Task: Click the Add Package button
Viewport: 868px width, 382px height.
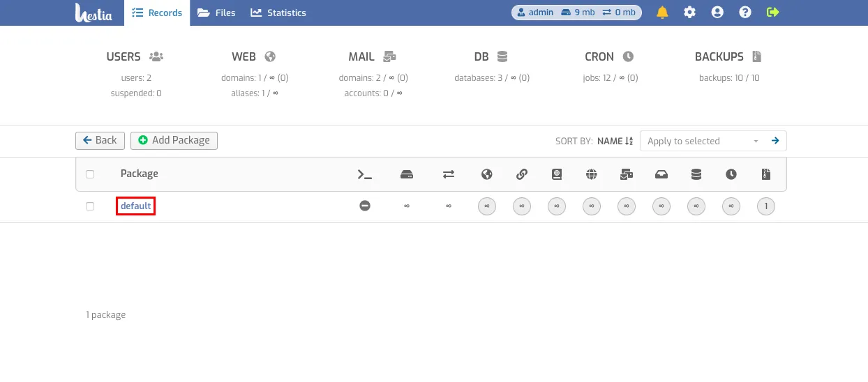Action: [174, 140]
